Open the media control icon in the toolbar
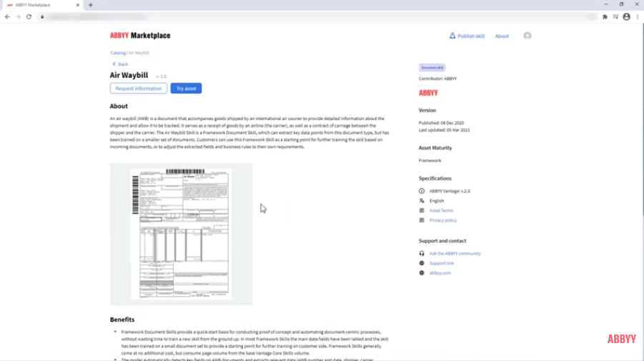Screen dimensions: 644x361 click(615, 17)
